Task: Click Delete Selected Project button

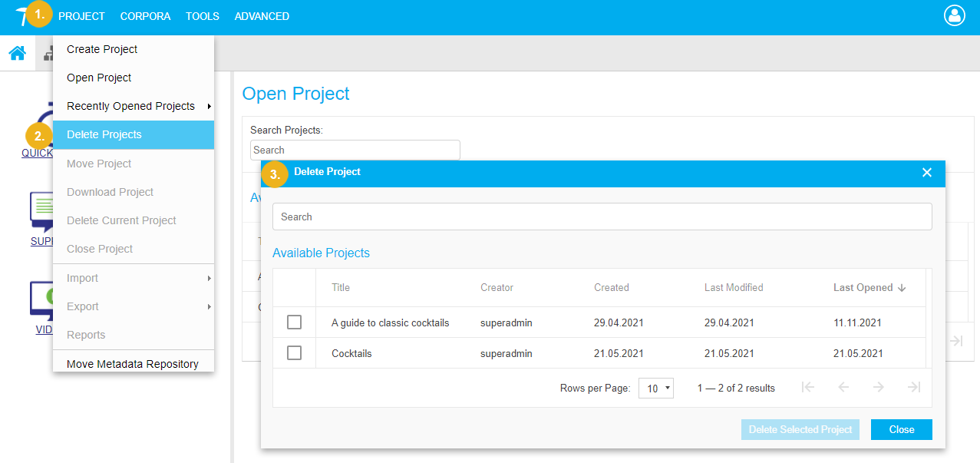Action: click(x=800, y=430)
